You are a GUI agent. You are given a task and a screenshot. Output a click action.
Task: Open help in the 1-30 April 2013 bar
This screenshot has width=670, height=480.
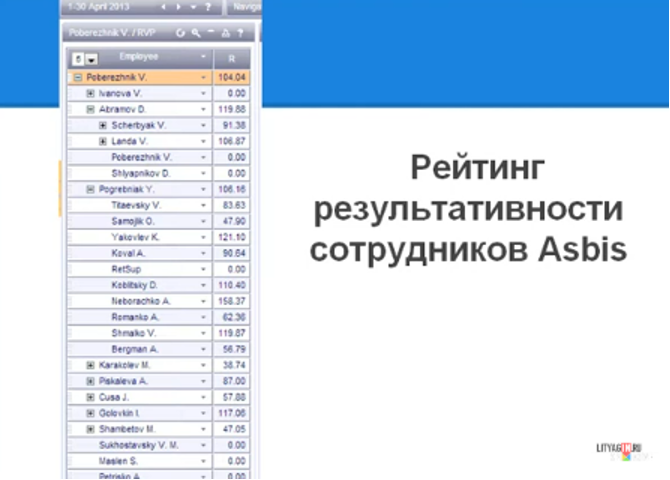(x=208, y=7)
